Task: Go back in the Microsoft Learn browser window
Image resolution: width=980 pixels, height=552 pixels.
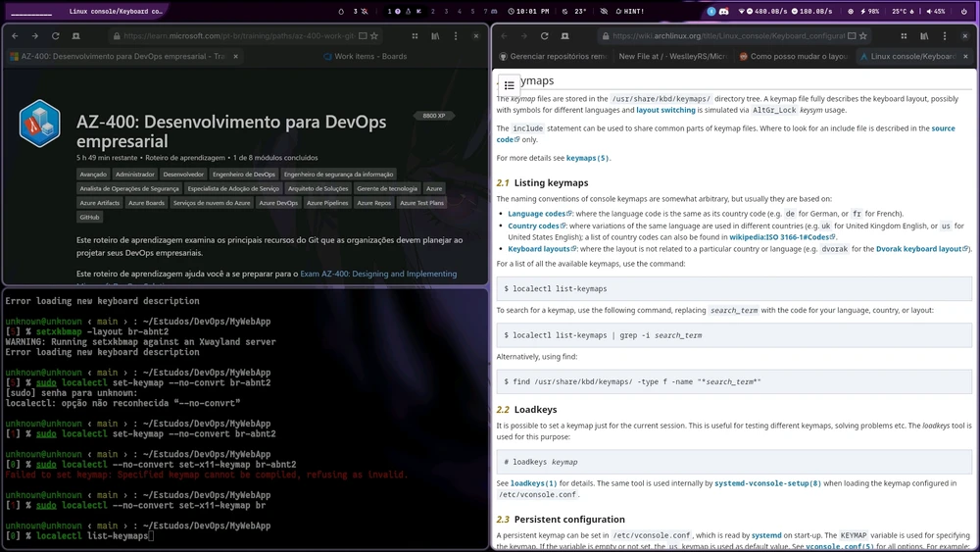Action: point(14,36)
